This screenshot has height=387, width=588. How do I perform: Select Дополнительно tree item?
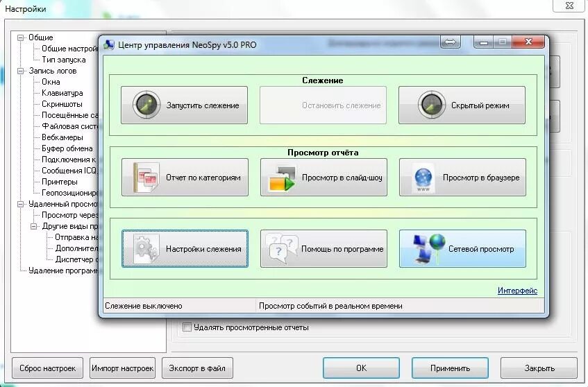(76, 248)
